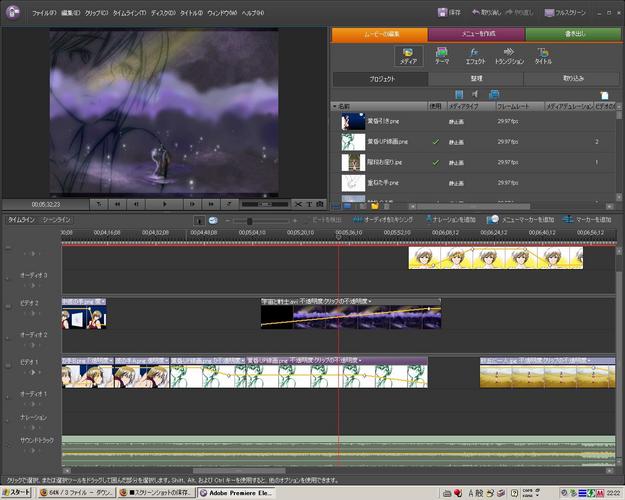The width and height of the screenshot is (625, 500).
Task: Select the 整理 (Organize) sub-tab
Action: click(476, 79)
